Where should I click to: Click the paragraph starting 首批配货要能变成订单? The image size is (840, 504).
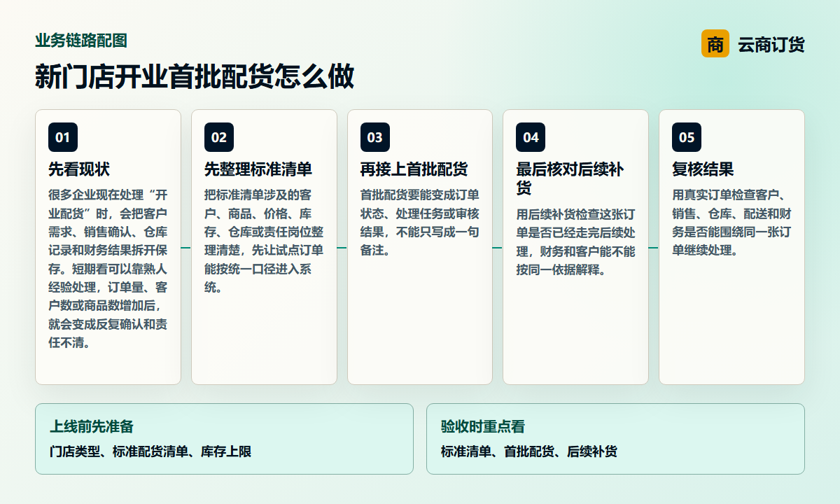[x=420, y=223]
